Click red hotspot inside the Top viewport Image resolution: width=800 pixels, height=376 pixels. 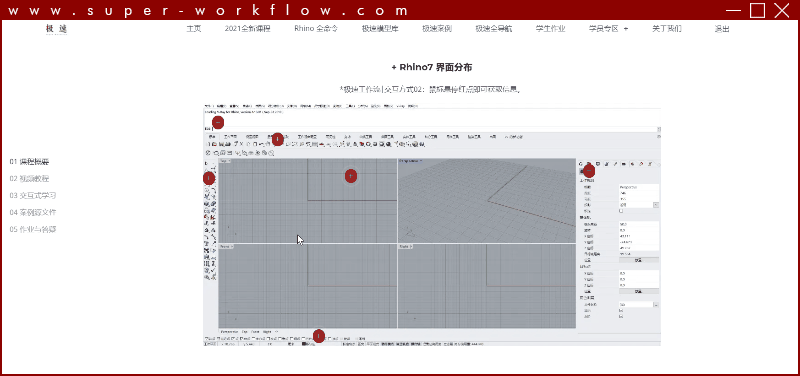(x=351, y=176)
